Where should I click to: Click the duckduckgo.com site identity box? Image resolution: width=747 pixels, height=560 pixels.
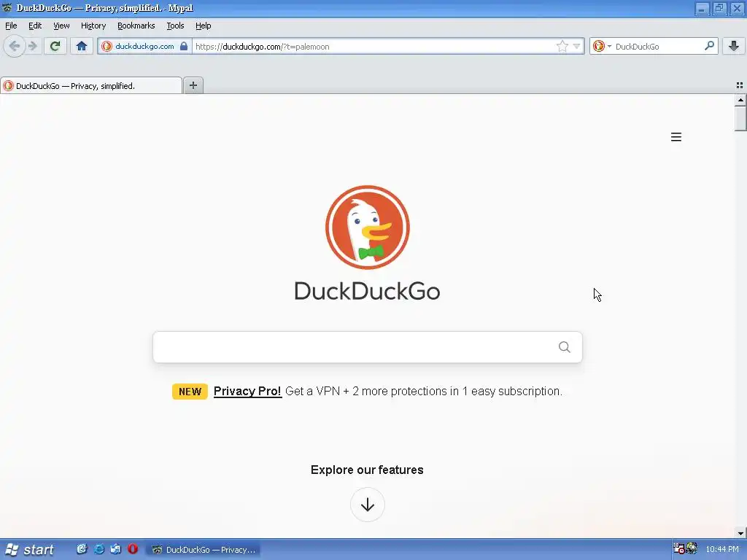[x=145, y=46]
